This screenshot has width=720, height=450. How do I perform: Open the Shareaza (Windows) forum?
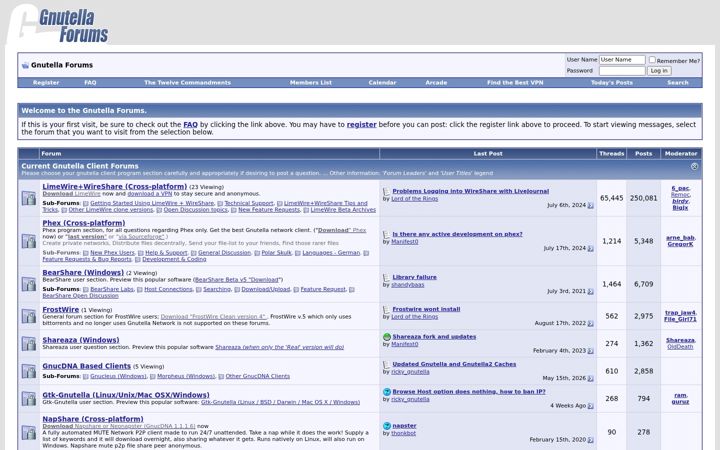[81, 340]
